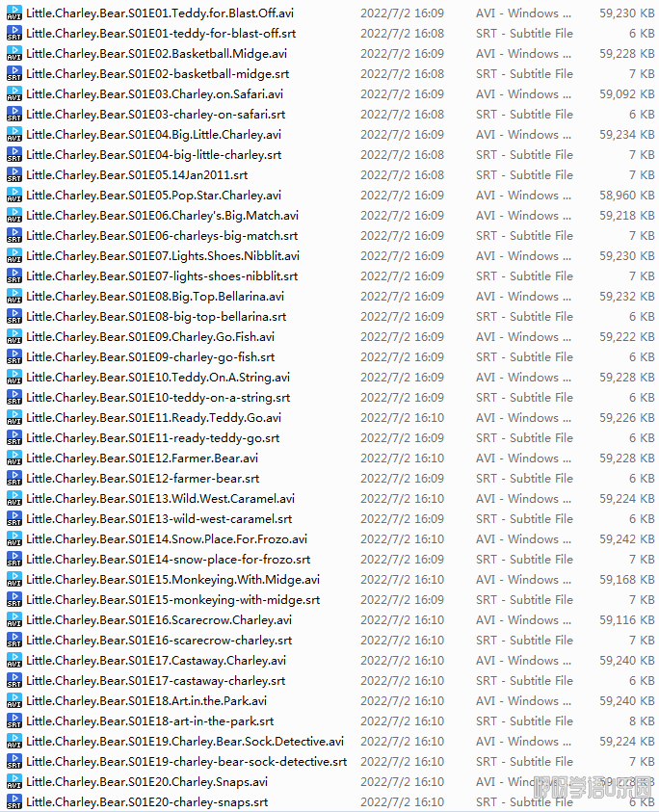Click the SRT icon for S01E07-lights-shoes-nibblit.srt
This screenshot has height=812, width=659.
click(14, 275)
